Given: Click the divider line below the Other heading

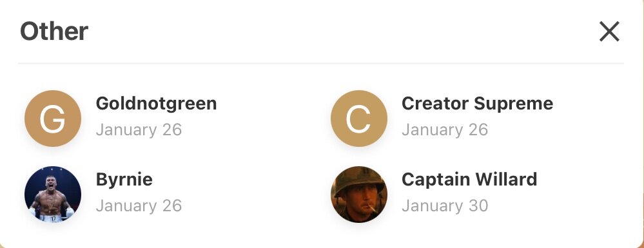Looking at the screenshot, I should pos(321,64).
